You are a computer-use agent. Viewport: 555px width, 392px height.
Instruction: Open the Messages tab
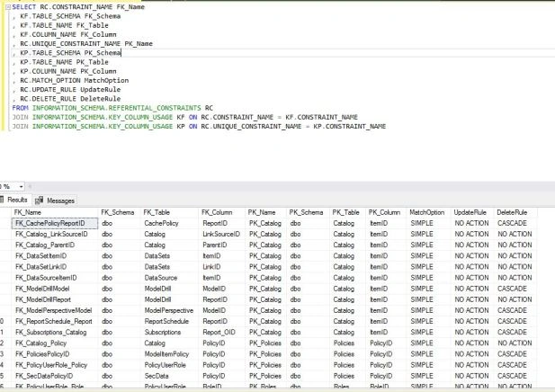[55, 200]
